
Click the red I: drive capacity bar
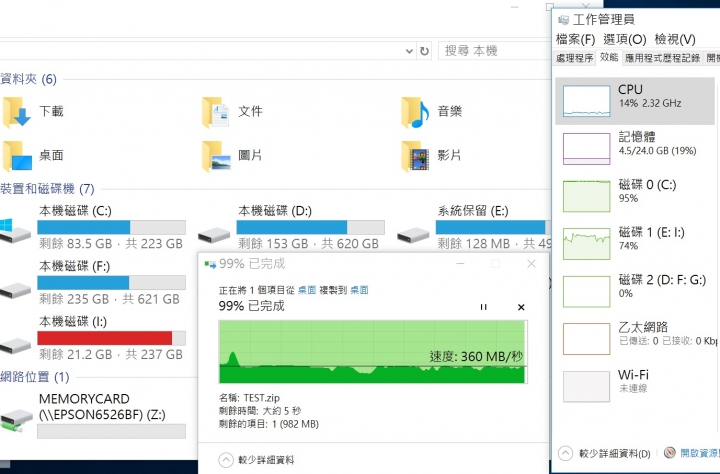(x=112, y=338)
